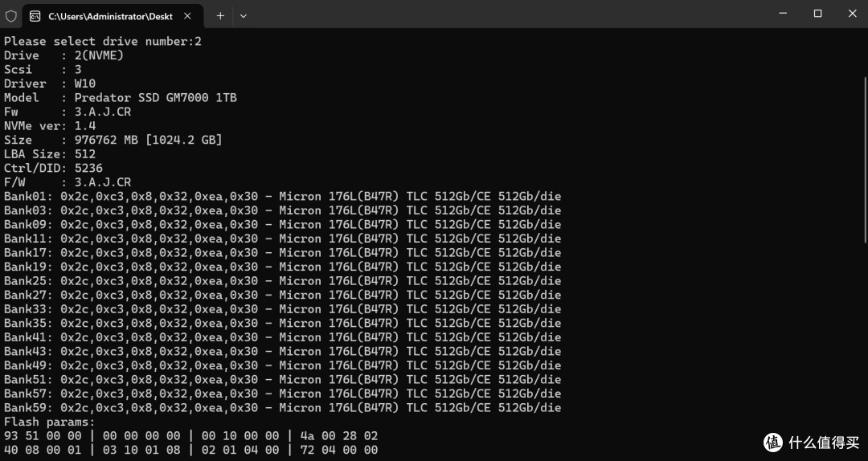Viewport: 868px width, 461px height.
Task: Click the 'Ctrl/DID: 5236' line
Action: tap(53, 168)
